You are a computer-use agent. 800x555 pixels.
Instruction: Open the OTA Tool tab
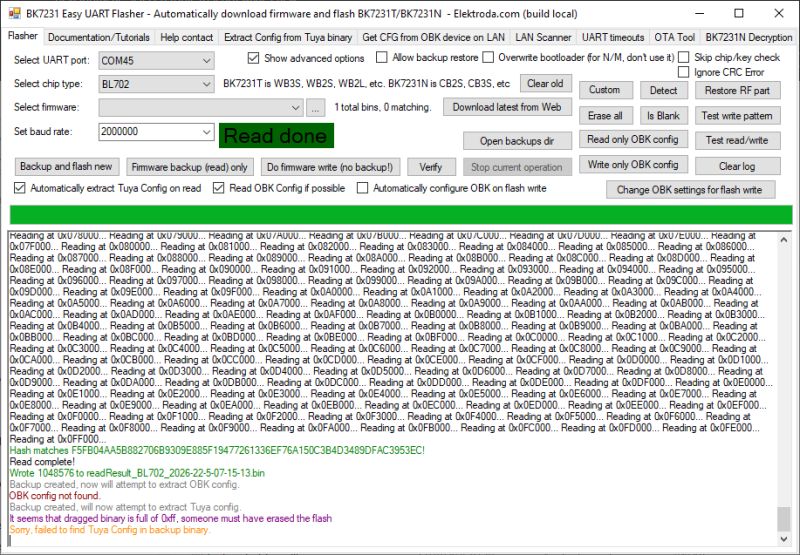pyautogui.click(x=674, y=37)
